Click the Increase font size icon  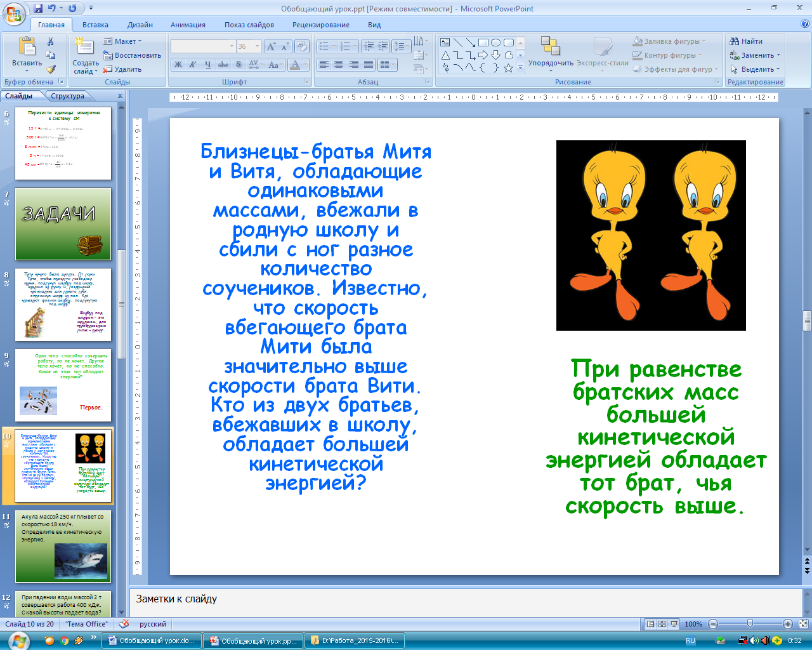pyautogui.click(x=271, y=46)
